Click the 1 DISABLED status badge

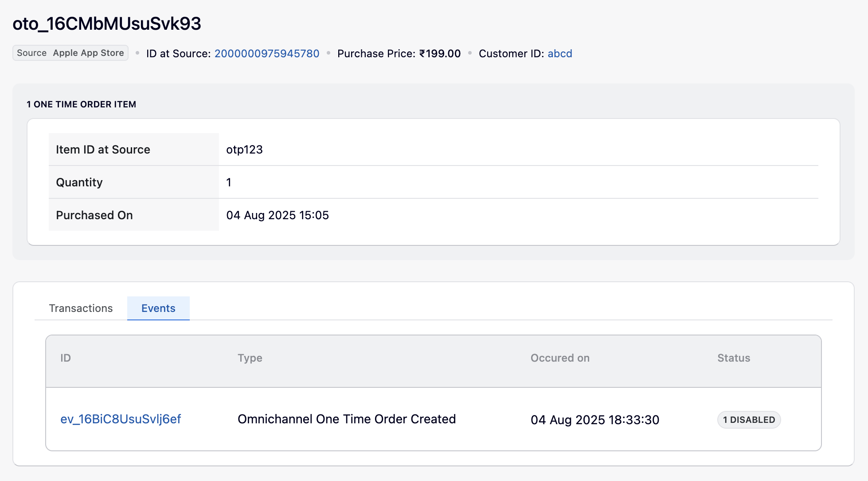point(748,420)
